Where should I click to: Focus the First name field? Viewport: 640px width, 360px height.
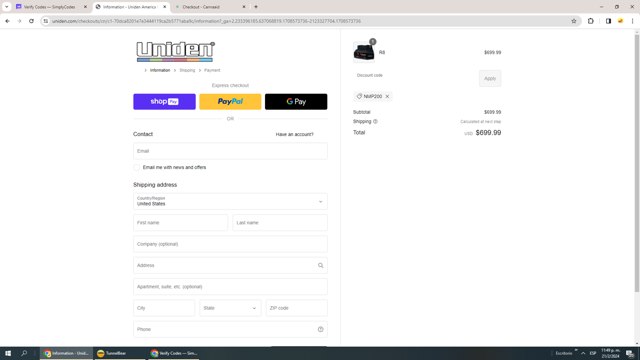point(180,223)
